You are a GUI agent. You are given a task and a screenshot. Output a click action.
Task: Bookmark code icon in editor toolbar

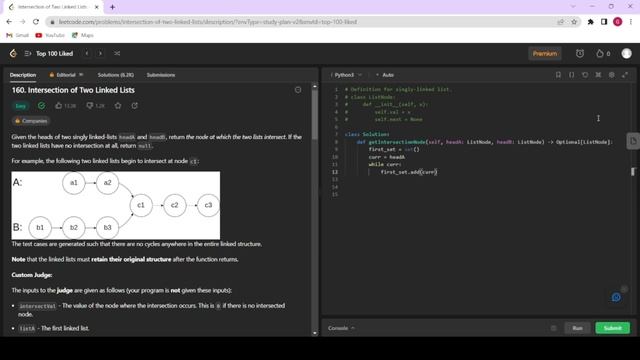pos(558,75)
